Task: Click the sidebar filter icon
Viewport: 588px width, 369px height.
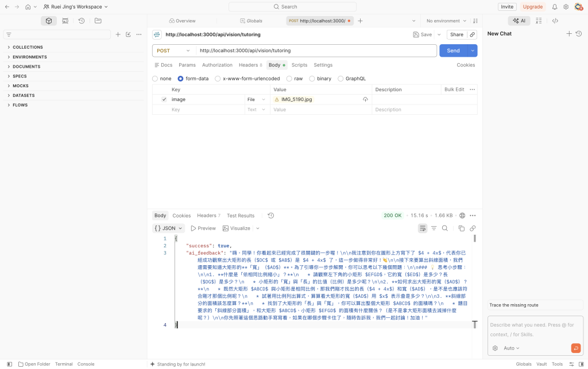Action: 9,34
